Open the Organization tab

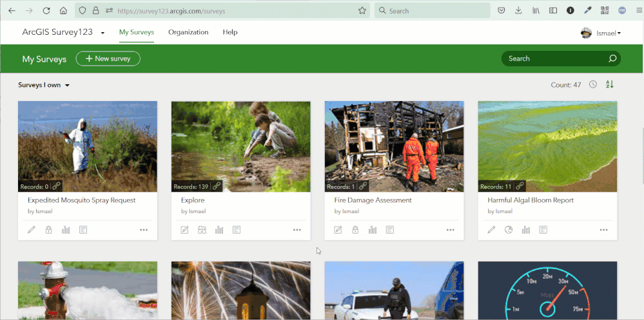[188, 32]
